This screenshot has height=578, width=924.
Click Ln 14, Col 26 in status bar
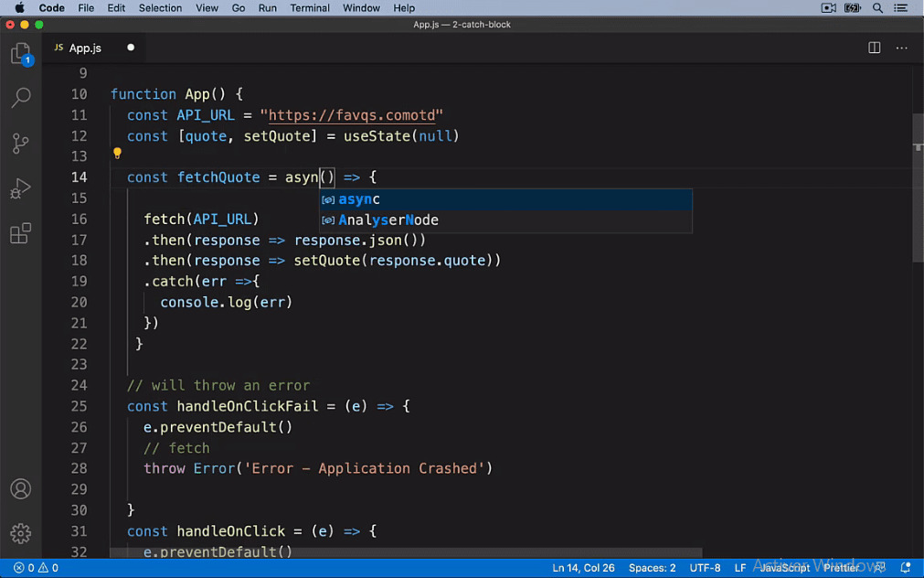pos(583,568)
